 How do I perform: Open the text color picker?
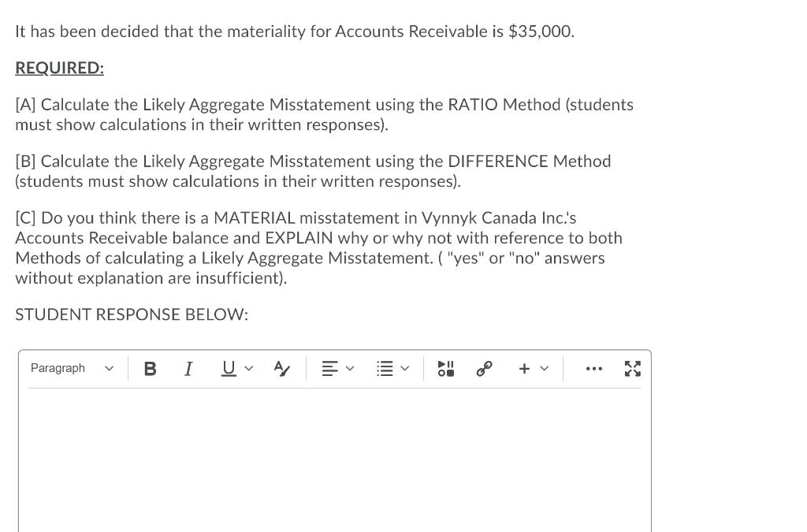[281, 368]
